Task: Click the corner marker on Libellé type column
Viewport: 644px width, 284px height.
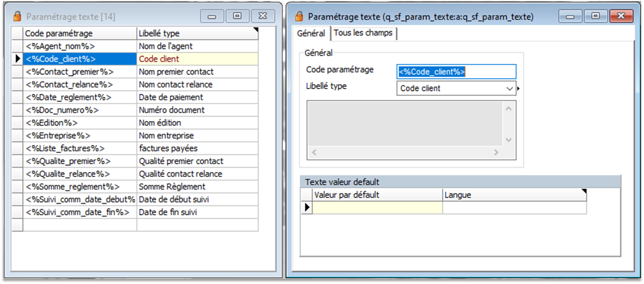Action: tap(256, 30)
